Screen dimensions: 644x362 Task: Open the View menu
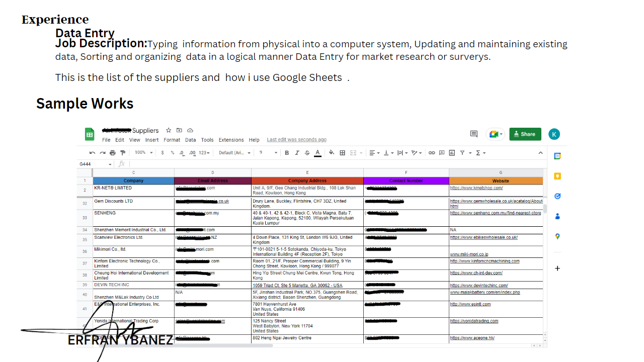click(x=134, y=140)
